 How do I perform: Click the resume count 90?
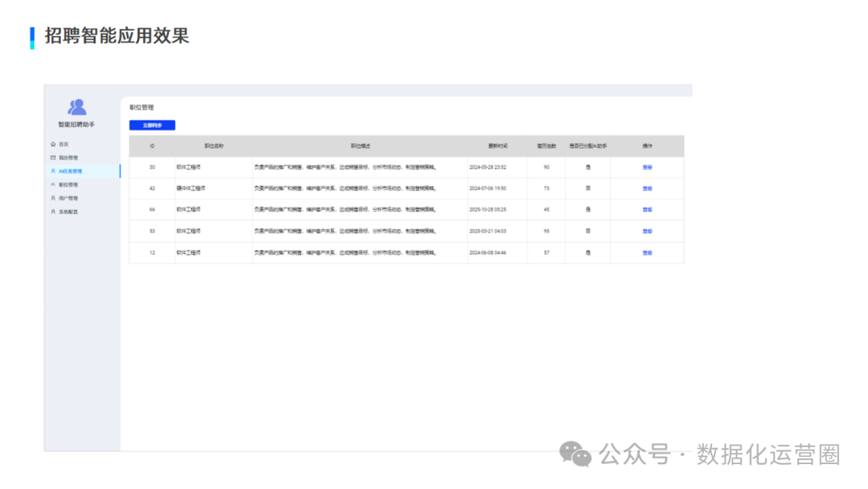click(547, 167)
